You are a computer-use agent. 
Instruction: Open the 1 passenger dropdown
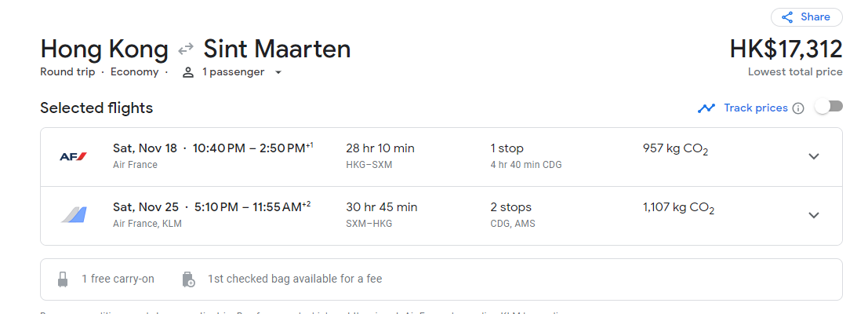click(x=232, y=72)
